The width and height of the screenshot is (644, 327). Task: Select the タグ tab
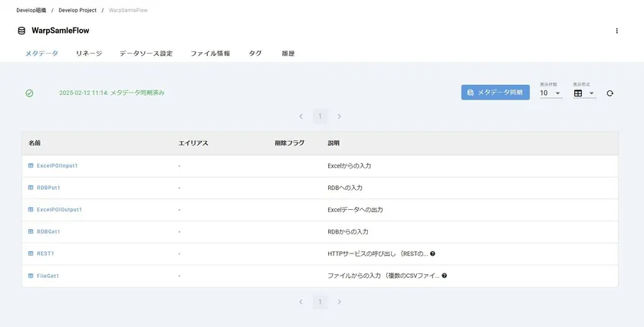tap(255, 54)
